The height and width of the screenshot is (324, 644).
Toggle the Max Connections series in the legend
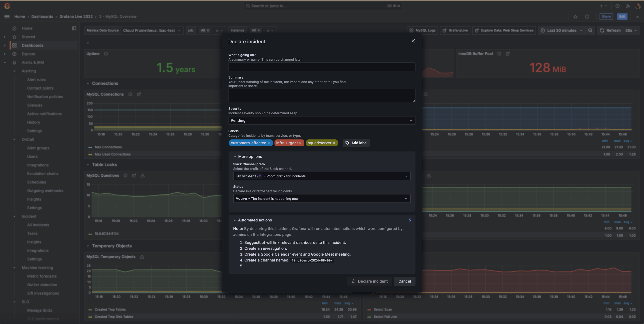click(x=108, y=147)
